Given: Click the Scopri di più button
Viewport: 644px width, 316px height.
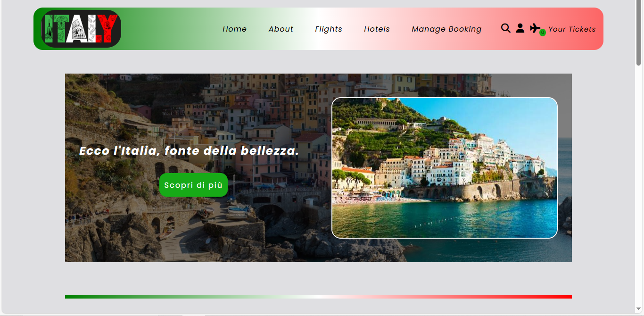Looking at the screenshot, I should [193, 185].
